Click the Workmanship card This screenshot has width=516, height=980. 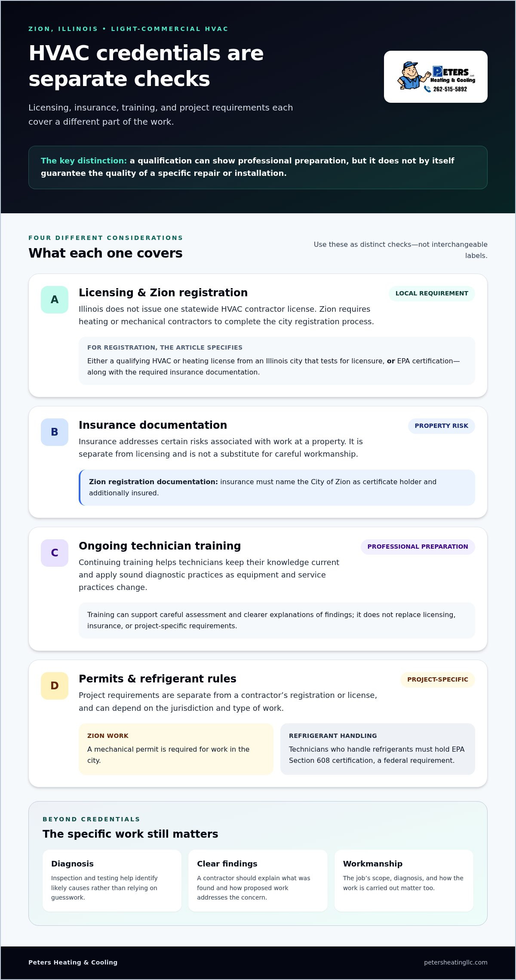point(404,881)
